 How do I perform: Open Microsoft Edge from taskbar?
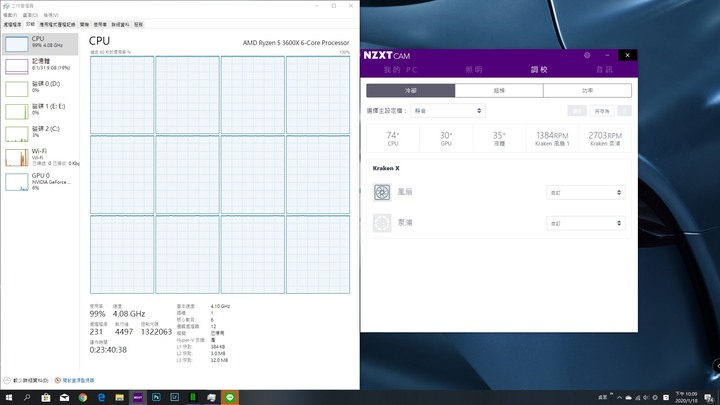tap(101, 398)
